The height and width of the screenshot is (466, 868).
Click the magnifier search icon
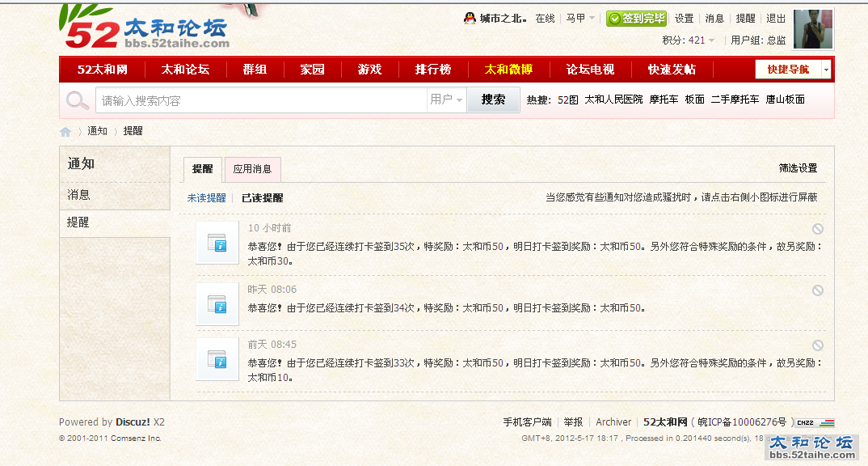(x=78, y=100)
